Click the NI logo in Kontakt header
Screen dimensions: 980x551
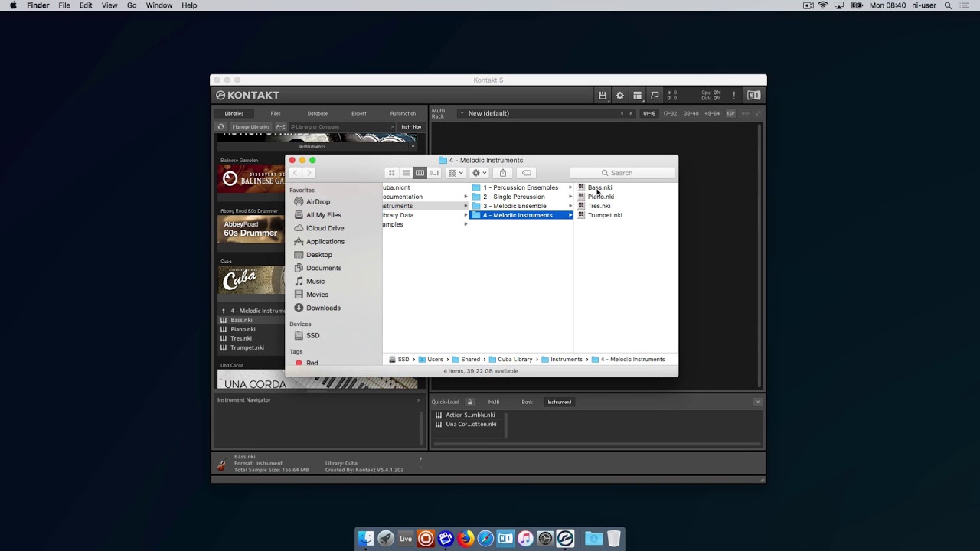click(753, 96)
